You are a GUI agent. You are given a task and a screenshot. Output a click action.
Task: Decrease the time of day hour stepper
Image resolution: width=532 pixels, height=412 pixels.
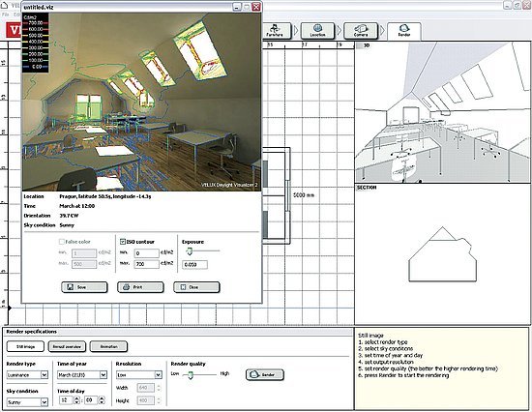click(76, 402)
